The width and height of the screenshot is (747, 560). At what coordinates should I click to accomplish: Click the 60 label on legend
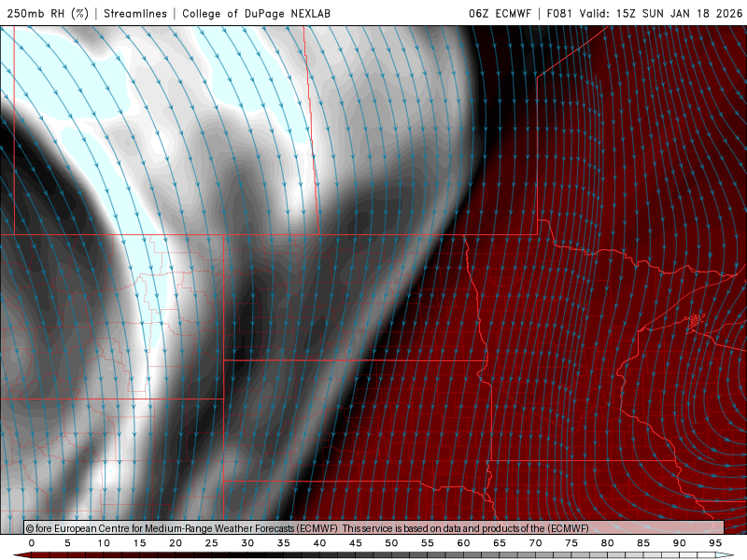[463, 543]
